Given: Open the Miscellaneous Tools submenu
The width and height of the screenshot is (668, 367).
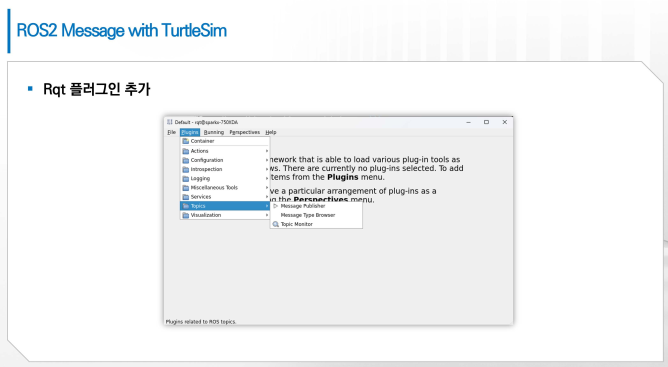Looking at the screenshot, I should 225,188.
